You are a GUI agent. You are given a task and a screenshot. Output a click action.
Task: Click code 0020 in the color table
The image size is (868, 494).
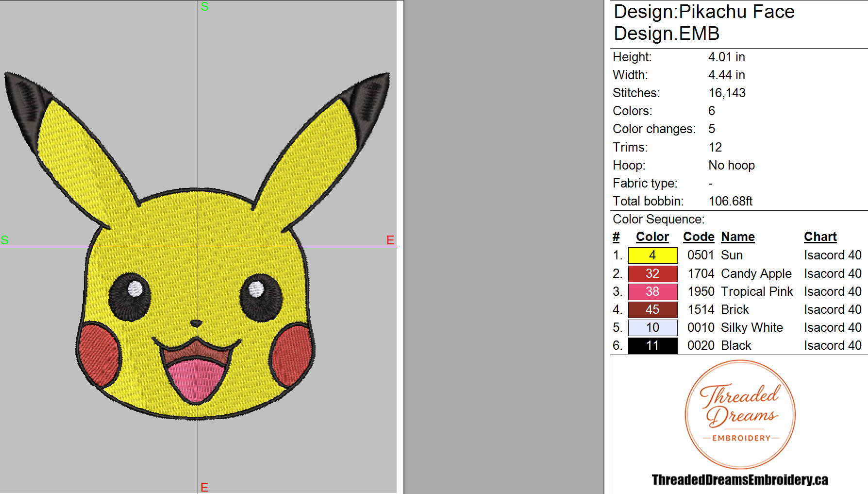click(x=701, y=345)
